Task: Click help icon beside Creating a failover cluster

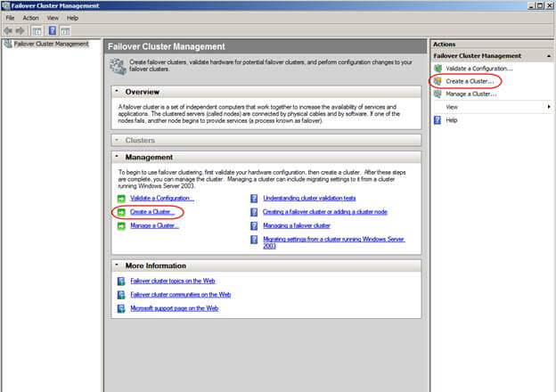Action: click(254, 212)
